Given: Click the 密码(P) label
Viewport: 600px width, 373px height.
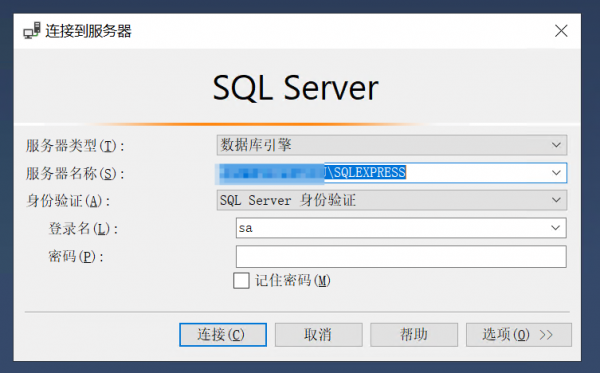Looking at the screenshot, I should coord(76,256).
